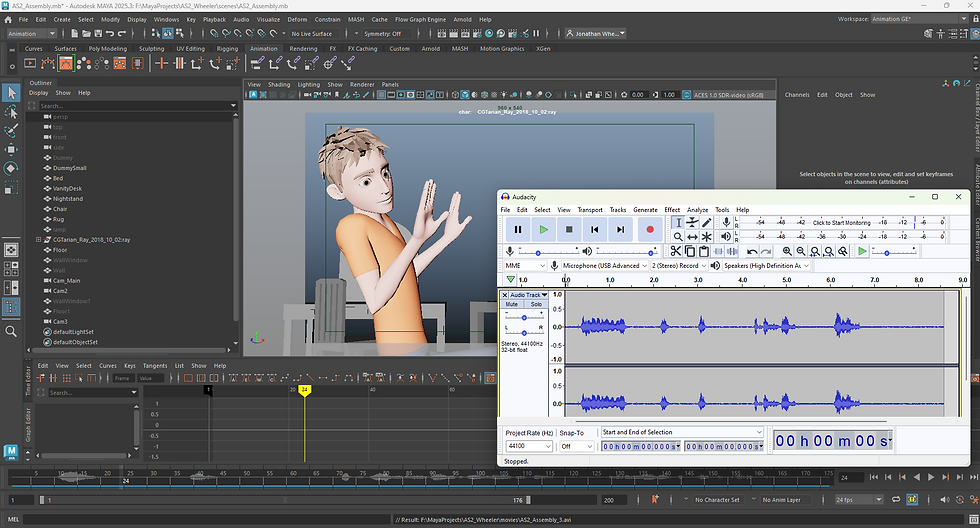Click No Character Set button
The image size is (980, 528).
718,500
